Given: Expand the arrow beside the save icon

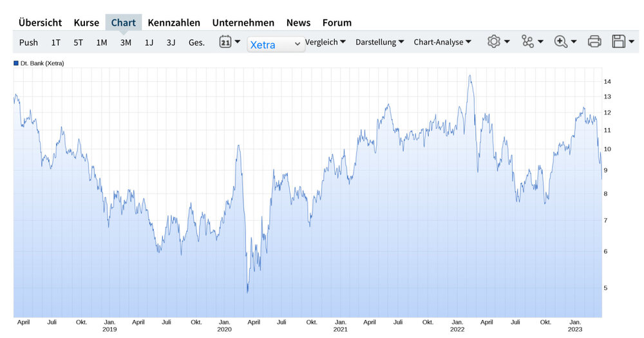Looking at the screenshot, I should coord(632,41).
